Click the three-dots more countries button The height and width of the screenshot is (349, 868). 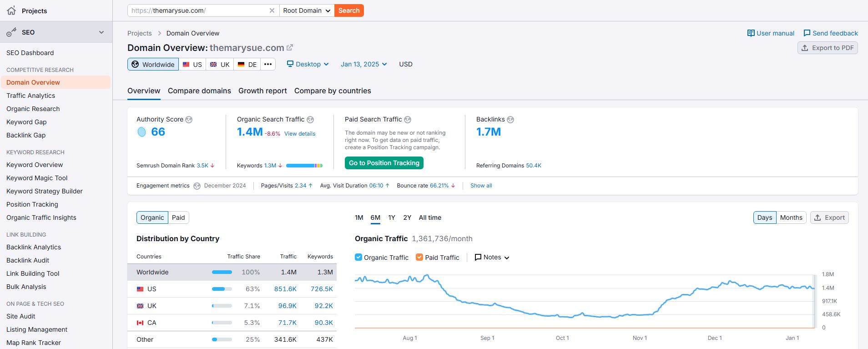click(268, 64)
